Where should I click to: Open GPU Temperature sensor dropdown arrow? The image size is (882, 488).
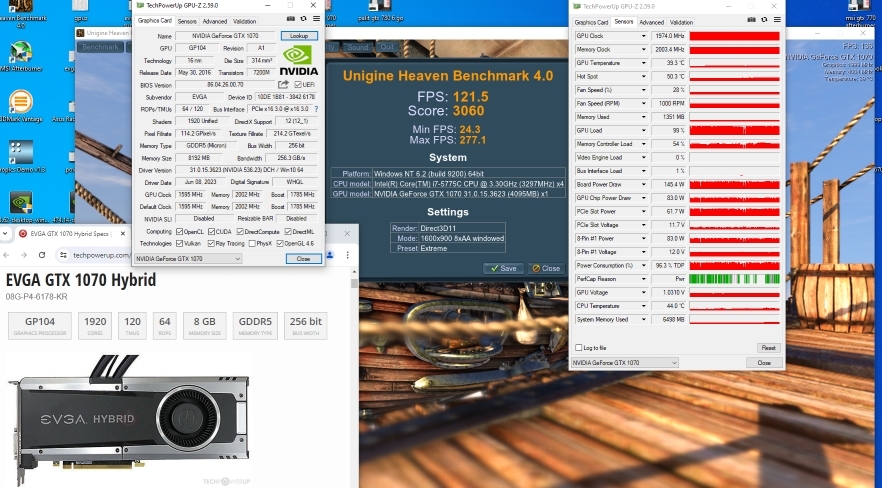click(644, 63)
